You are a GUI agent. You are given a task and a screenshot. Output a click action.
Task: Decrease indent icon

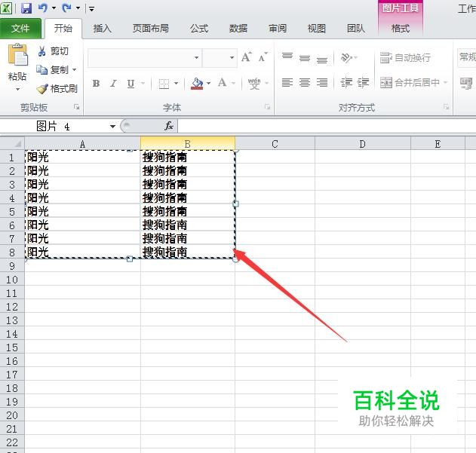point(346,82)
